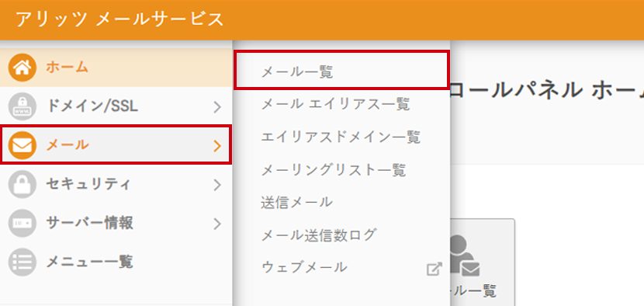
Task: Launch ウェブメール from the submenu
Action: click(304, 267)
